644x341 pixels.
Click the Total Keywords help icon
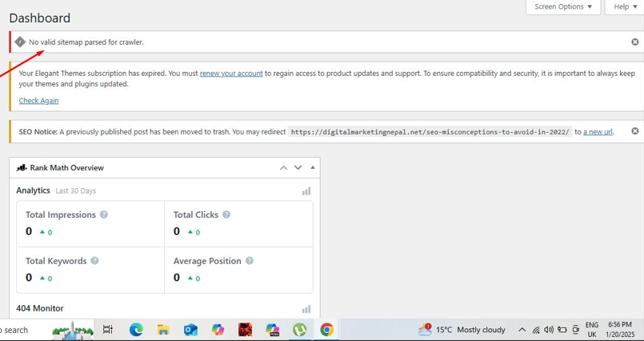point(94,261)
